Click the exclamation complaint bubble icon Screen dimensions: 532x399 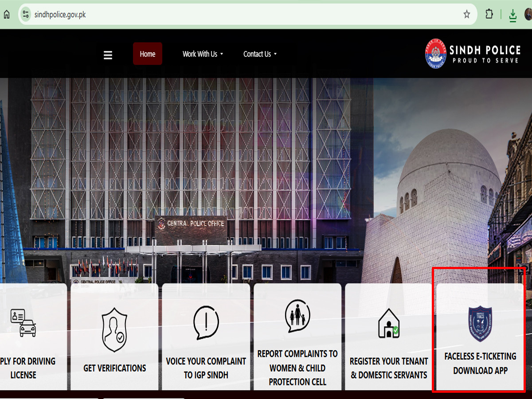click(x=206, y=322)
